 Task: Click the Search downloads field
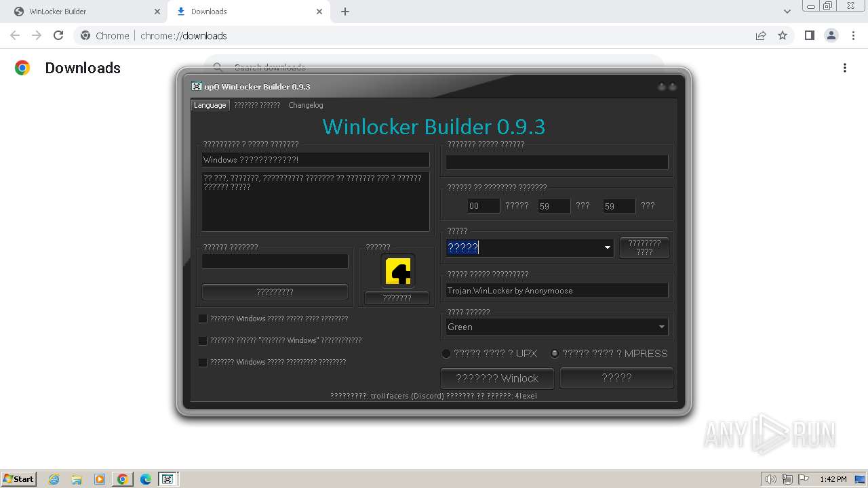[x=434, y=66]
